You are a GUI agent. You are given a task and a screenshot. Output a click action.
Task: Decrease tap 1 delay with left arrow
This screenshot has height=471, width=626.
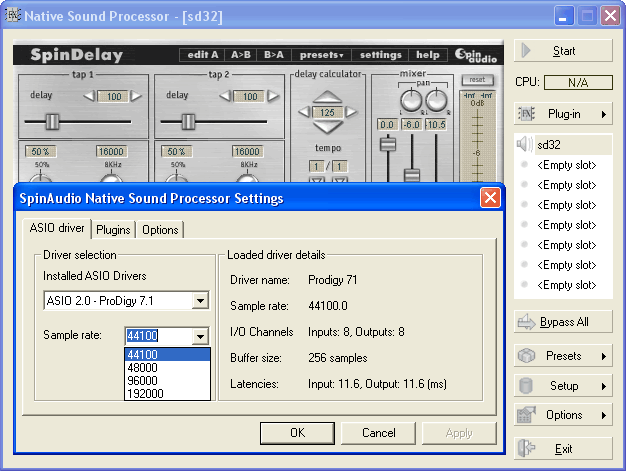(x=89, y=96)
